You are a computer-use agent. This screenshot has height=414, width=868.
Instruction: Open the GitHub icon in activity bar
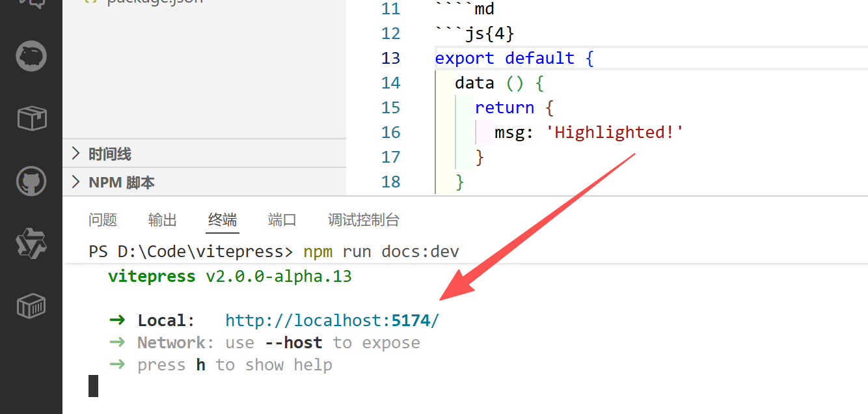click(x=31, y=181)
